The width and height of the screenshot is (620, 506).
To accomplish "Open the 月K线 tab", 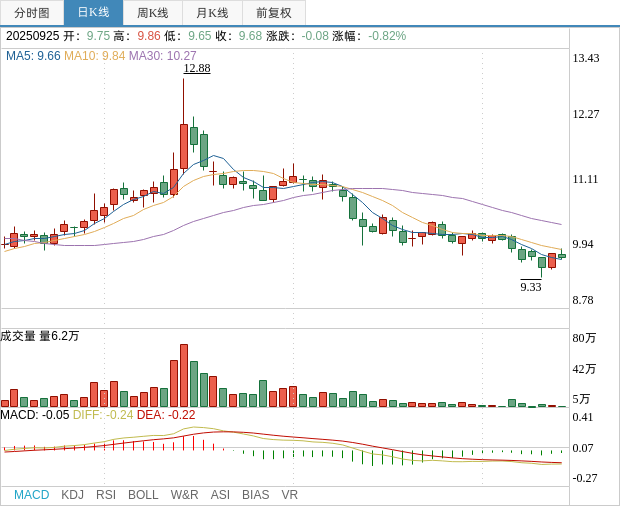I will [x=212, y=13].
